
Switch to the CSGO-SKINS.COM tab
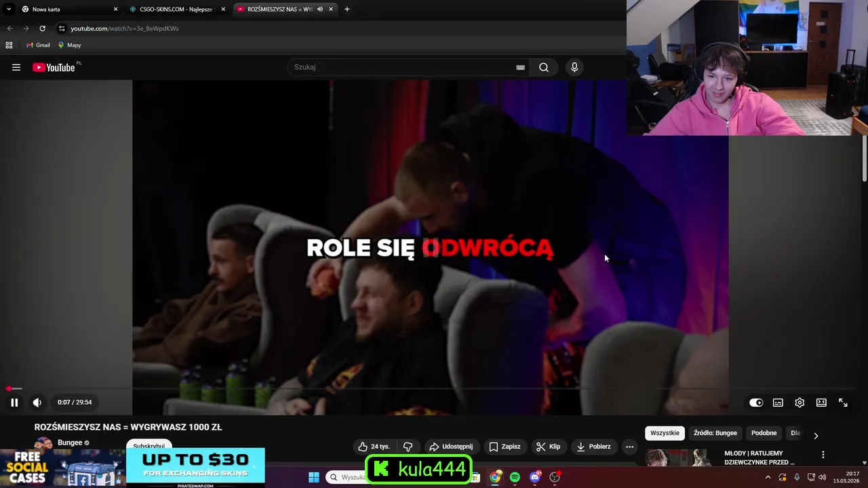click(176, 9)
